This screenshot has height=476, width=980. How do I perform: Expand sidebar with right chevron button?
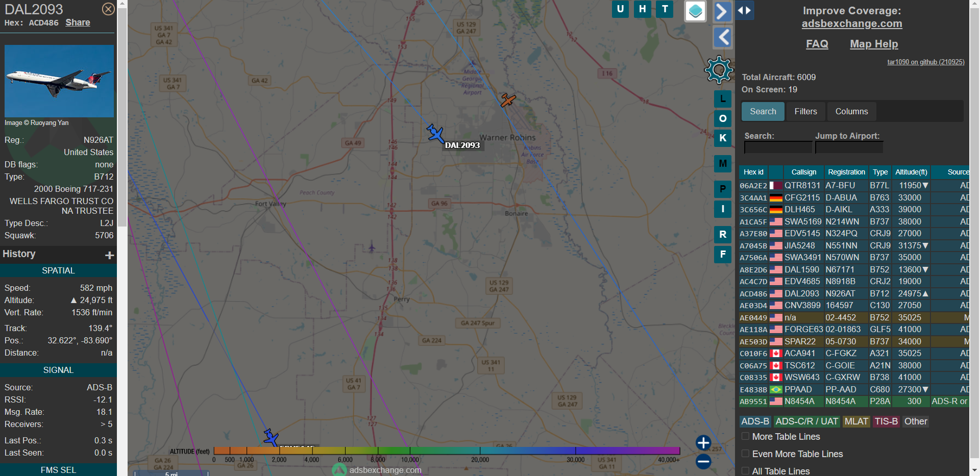[x=722, y=11]
